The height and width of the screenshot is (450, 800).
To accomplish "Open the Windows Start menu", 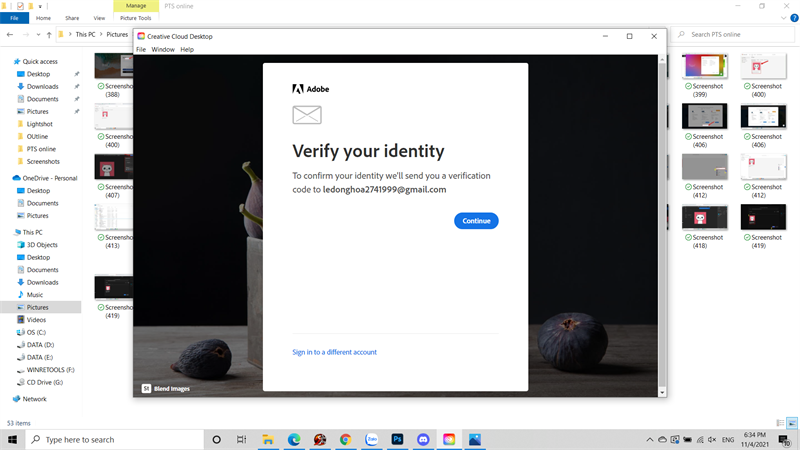I will point(12,439).
